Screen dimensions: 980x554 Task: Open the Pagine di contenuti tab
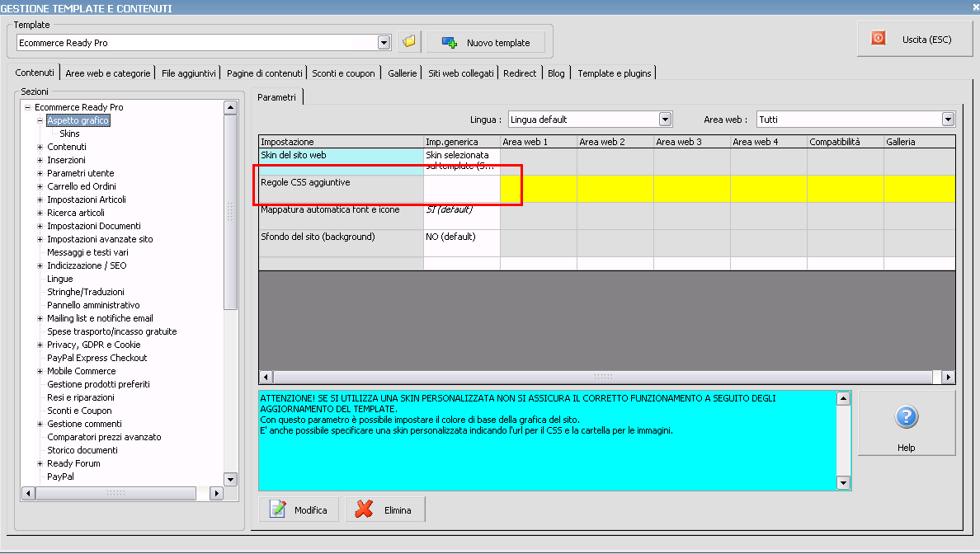[264, 73]
